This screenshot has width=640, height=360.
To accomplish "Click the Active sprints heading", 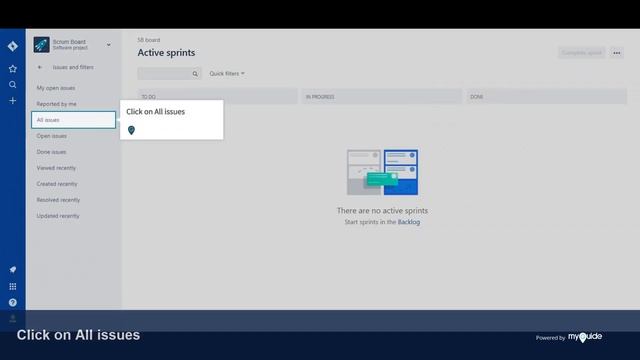I will 166,53.
